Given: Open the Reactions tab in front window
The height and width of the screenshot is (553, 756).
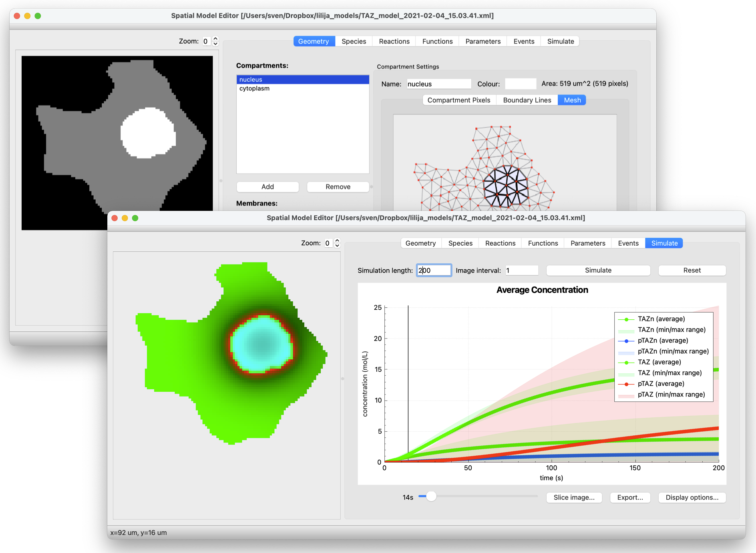Looking at the screenshot, I should (500, 243).
